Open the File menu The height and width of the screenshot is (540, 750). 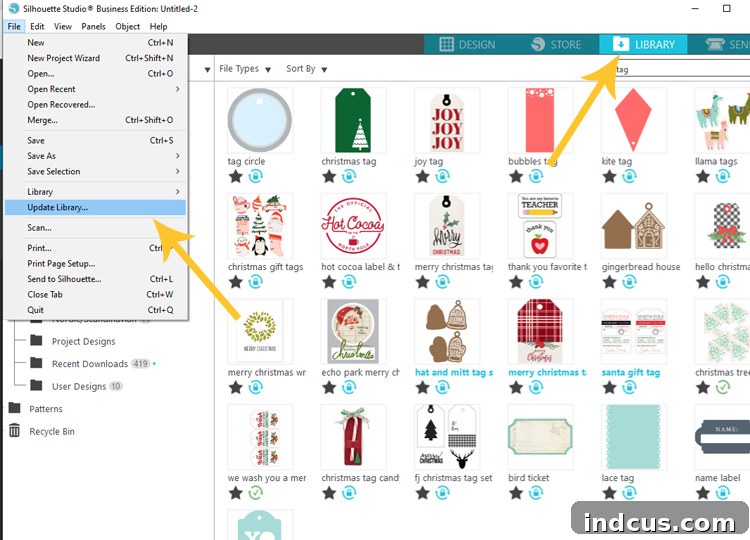[x=14, y=26]
